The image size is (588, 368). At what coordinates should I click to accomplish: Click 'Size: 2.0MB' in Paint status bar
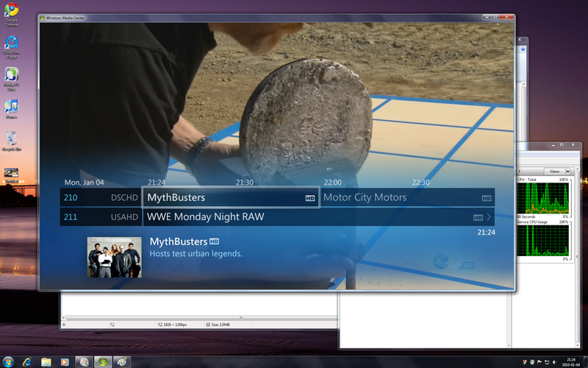[x=220, y=325]
